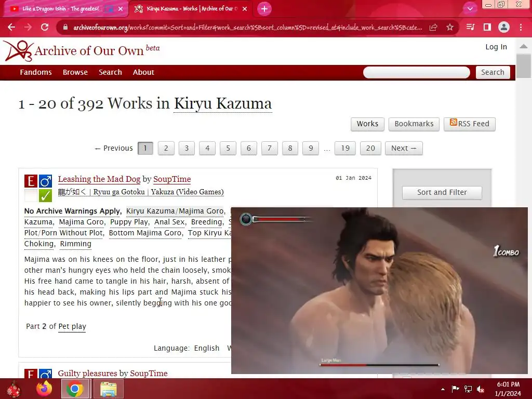532x399 pixels.
Task: Go to page 19 of works
Action: 345,148
